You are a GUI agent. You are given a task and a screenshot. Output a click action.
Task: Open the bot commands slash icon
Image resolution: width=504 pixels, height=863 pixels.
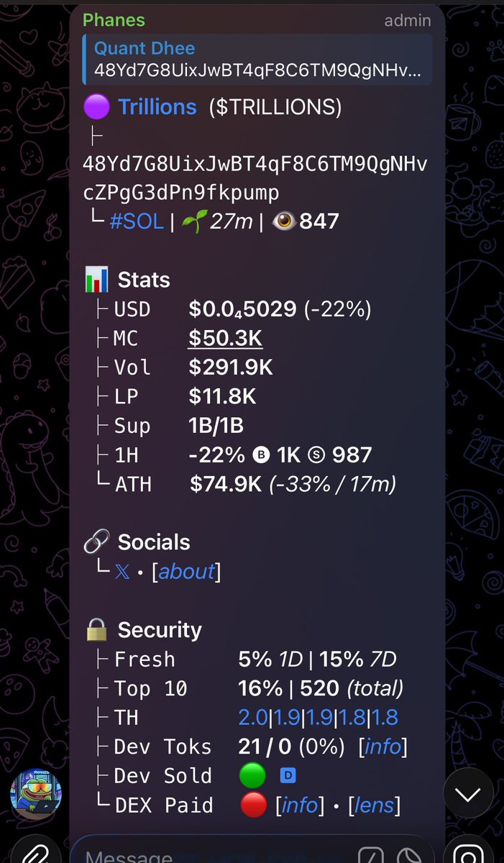coord(371,856)
